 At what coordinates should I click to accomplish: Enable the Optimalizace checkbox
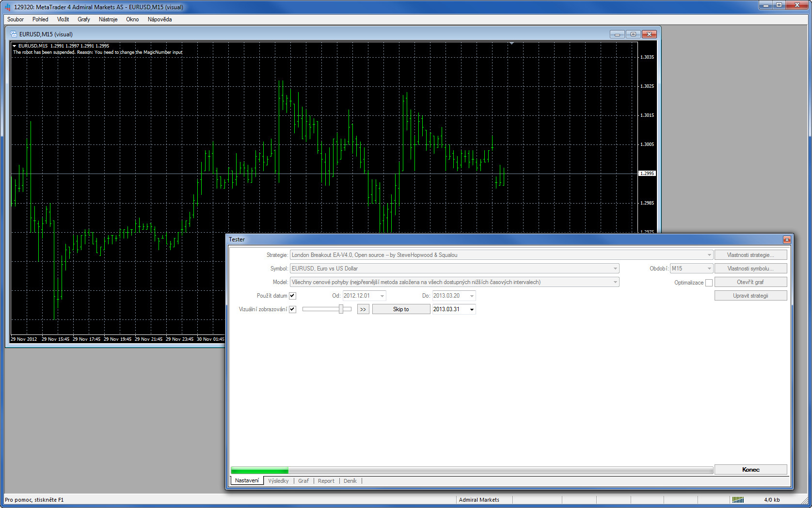tap(709, 283)
